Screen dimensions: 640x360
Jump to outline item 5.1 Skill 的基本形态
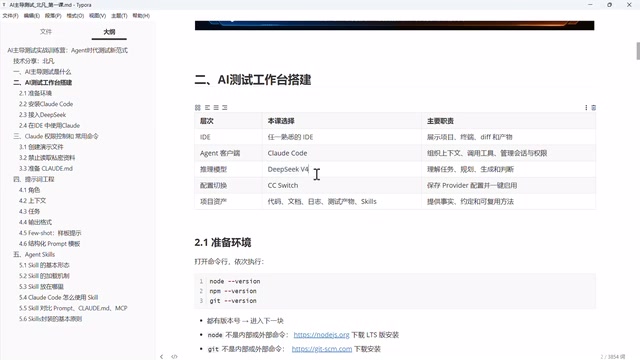coord(44,265)
